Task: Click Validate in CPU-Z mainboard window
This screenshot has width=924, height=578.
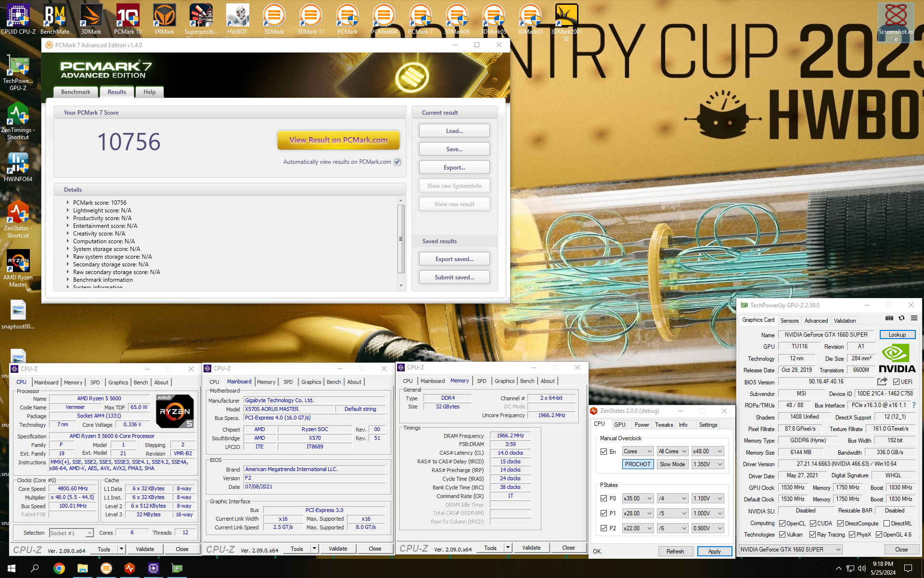Action: pos(338,549)
